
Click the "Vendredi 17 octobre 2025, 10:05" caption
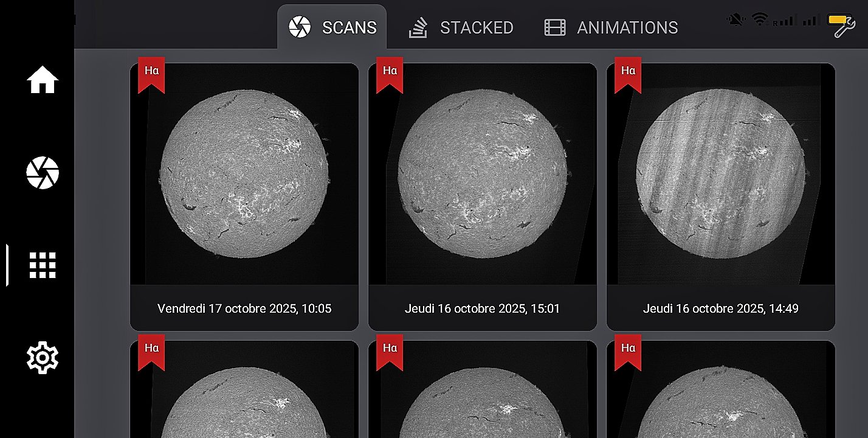click(244, 308)
